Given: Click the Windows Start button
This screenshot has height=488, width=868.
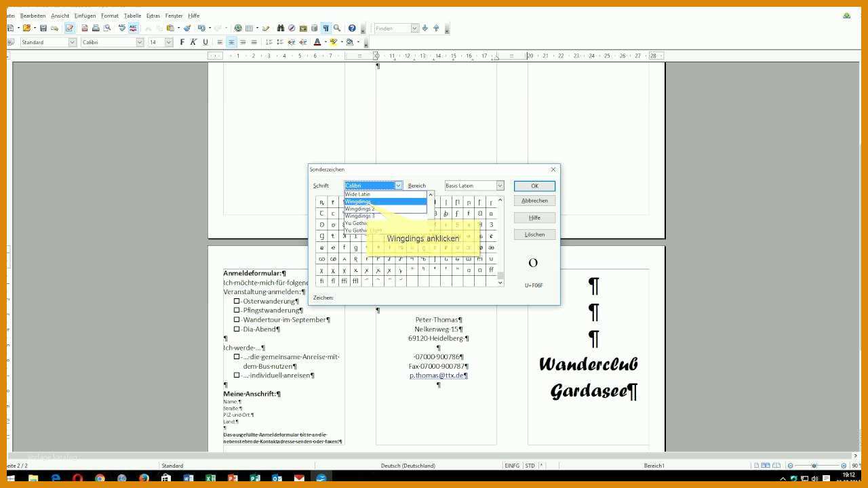Looking at the screenshot, I should (x=11, y=479).
